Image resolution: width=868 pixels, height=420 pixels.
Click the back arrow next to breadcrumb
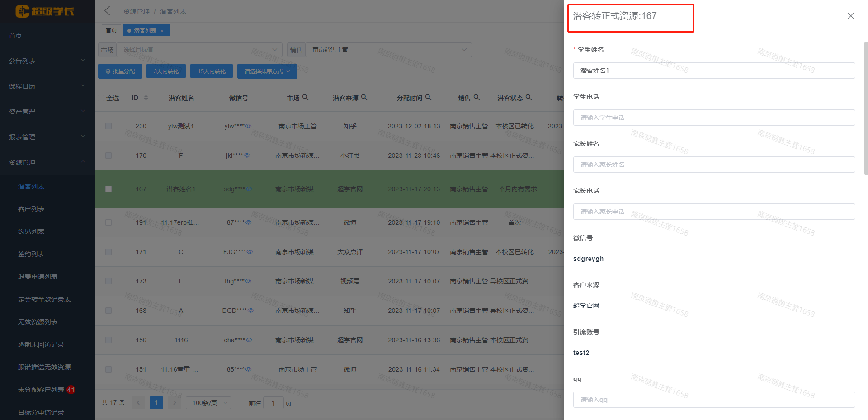(x=107, y=11)
